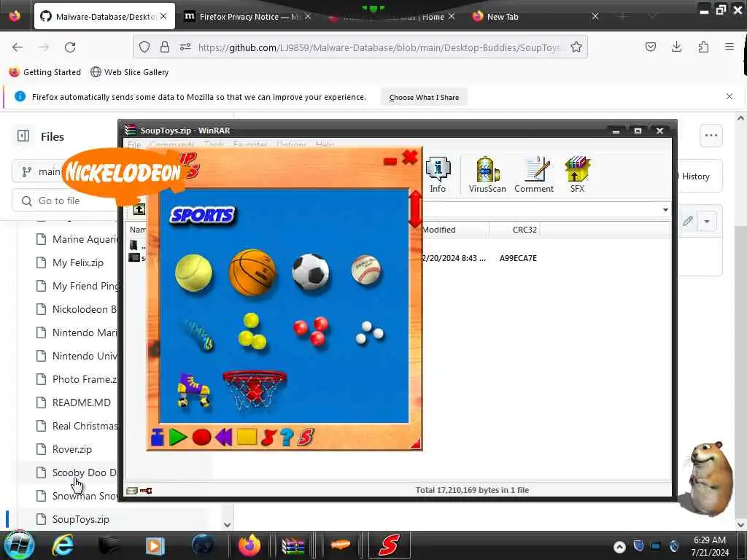The height and width of the screenshot is (560, 747).
Task: Expand the WinRAR address bar dropdown
Action: pyautogui.click(x=665, y=210)
